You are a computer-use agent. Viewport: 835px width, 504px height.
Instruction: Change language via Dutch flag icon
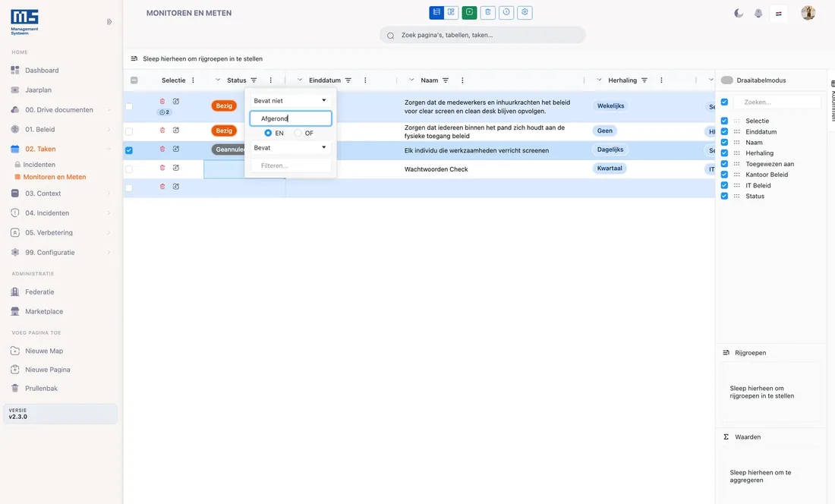click(779, 14)
